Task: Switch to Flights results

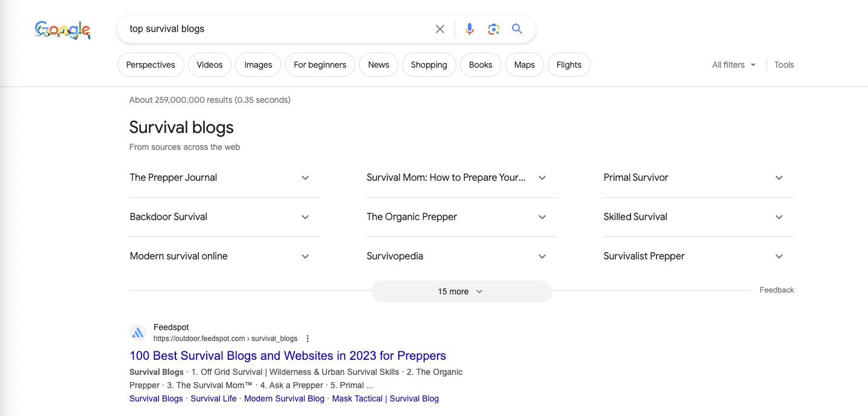Action: pyautogui.click(x=569, y=65)
